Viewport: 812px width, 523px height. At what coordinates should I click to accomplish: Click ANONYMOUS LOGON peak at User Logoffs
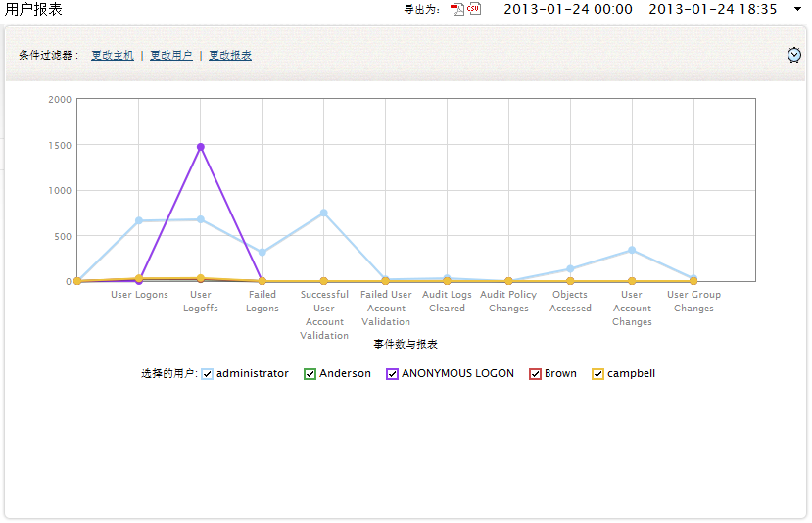201,147
